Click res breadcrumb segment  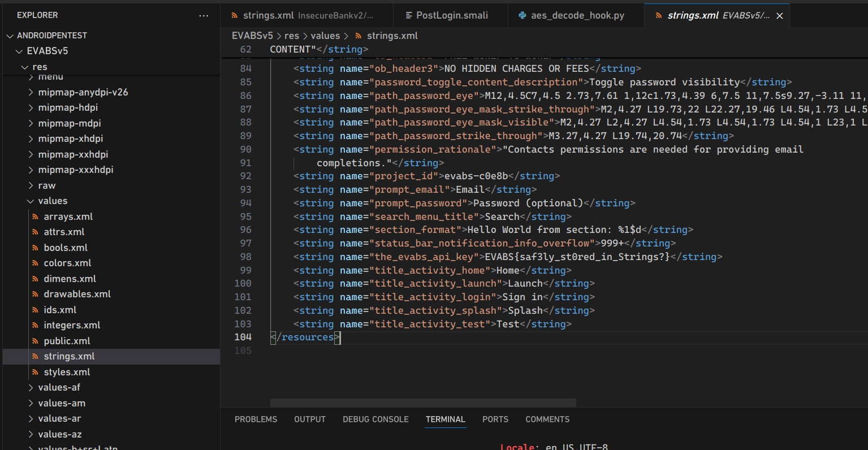pyautogui.click(x=292, y=36)
